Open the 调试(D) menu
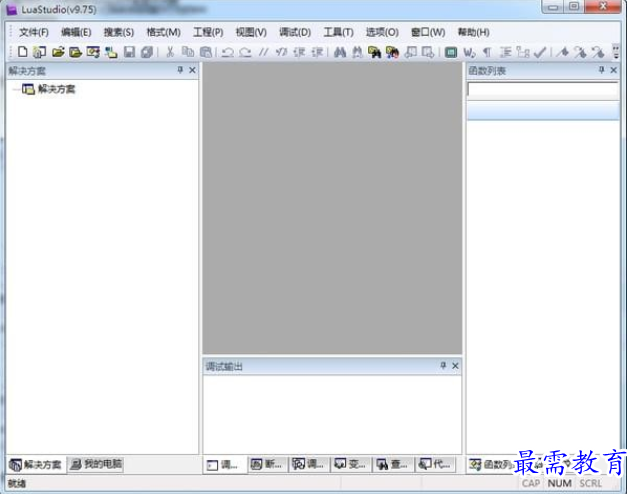Viewport: 635px width, 494px height. [x=295, y=32]
